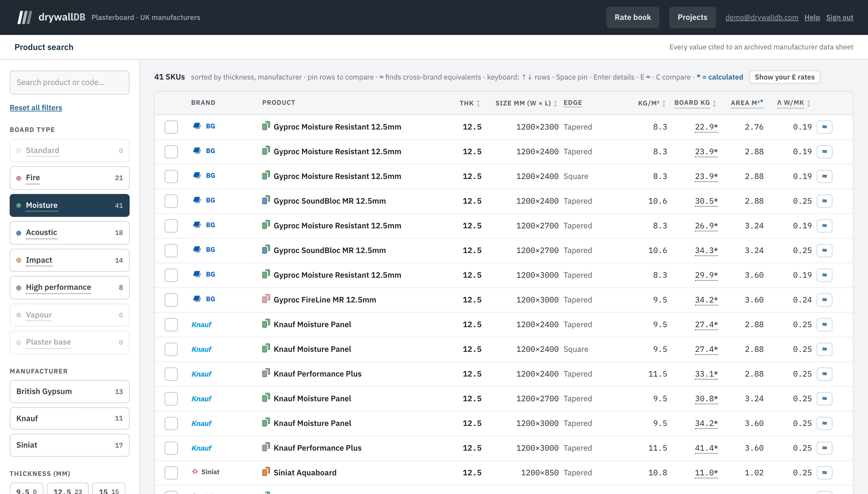Viewport: 868px width, 494px height.
Task: Click Knauf Performance Plus 1200×3000 equivalents icon
Action: click(x=824, y=448)
